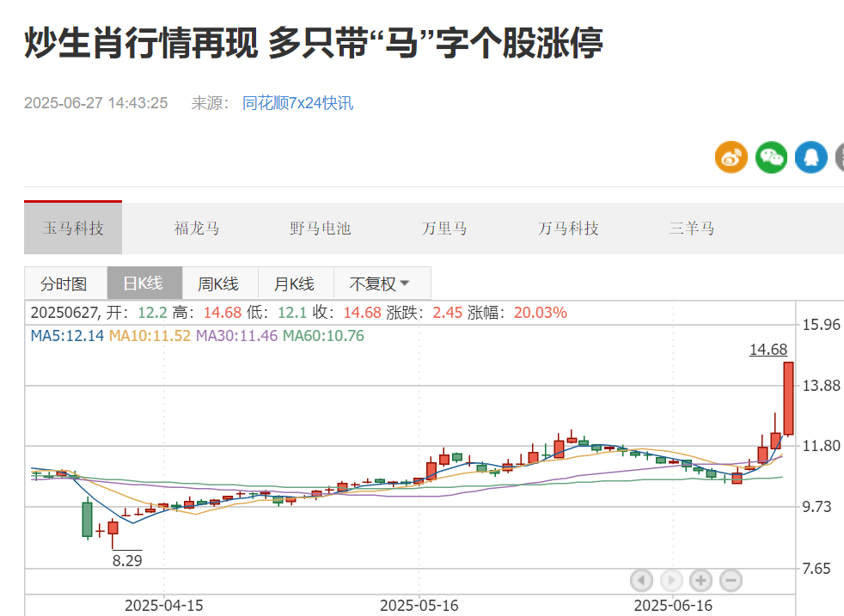844x616 pixels.
Task: Select 万里马 stock tab
Action: click(444, 229)
